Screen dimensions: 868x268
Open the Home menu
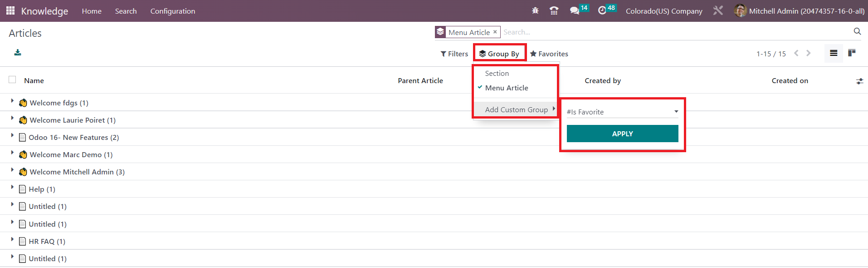pyautogui.click(x=92, y=11)
